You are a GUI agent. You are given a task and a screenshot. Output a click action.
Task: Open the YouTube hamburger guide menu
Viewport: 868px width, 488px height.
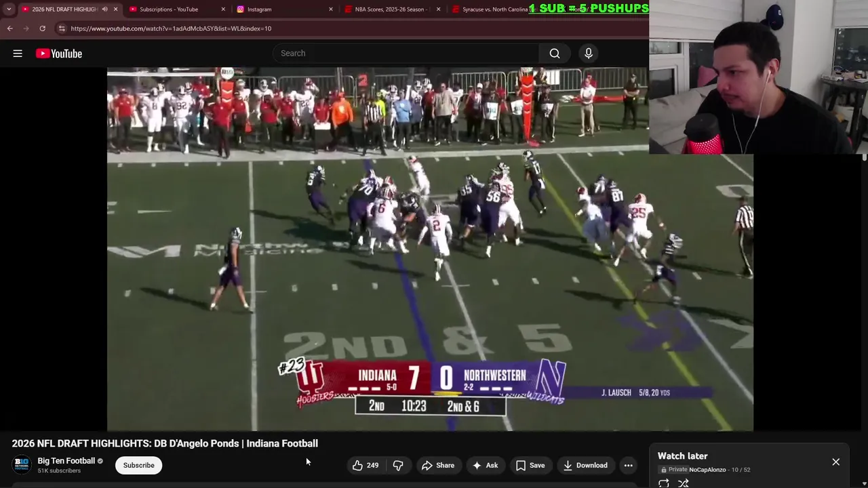pos(18,54)
